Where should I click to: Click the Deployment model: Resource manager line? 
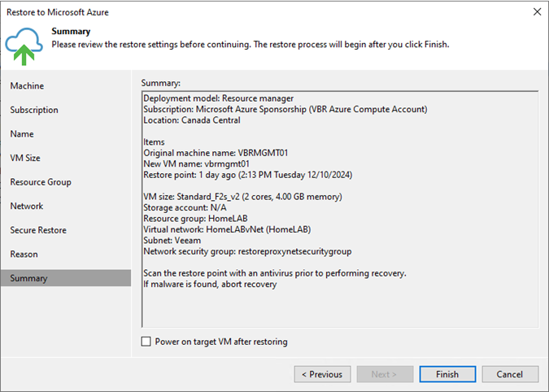[219, 98]
